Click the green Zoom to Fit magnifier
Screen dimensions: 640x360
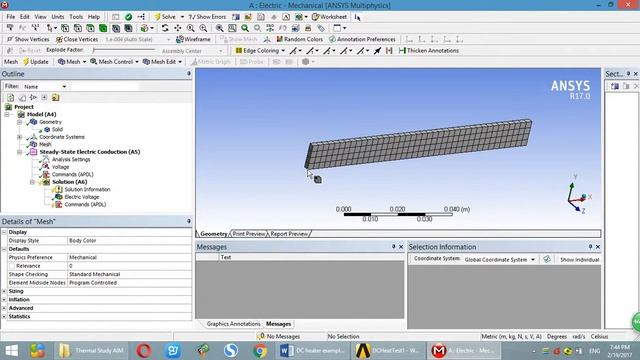coord(245,28)
